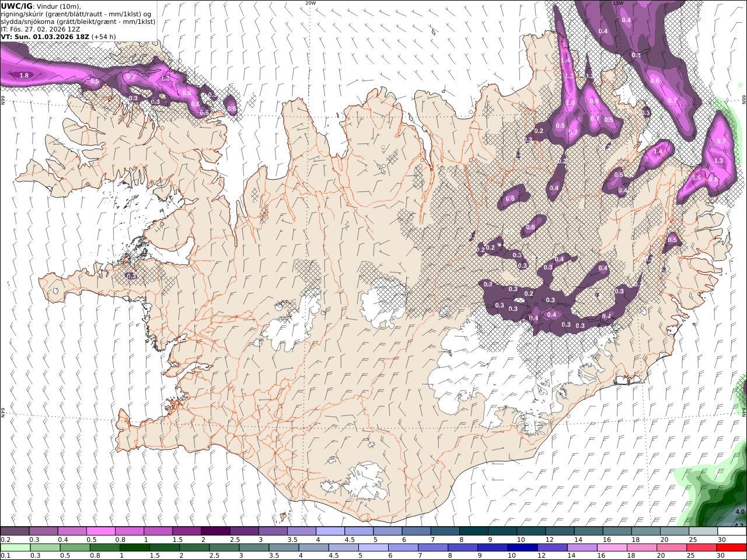Image resolution: width=747 pixels, height=560 pixels.
Task: Click the 1.8 snowfall value label
Action: point(24,75)
